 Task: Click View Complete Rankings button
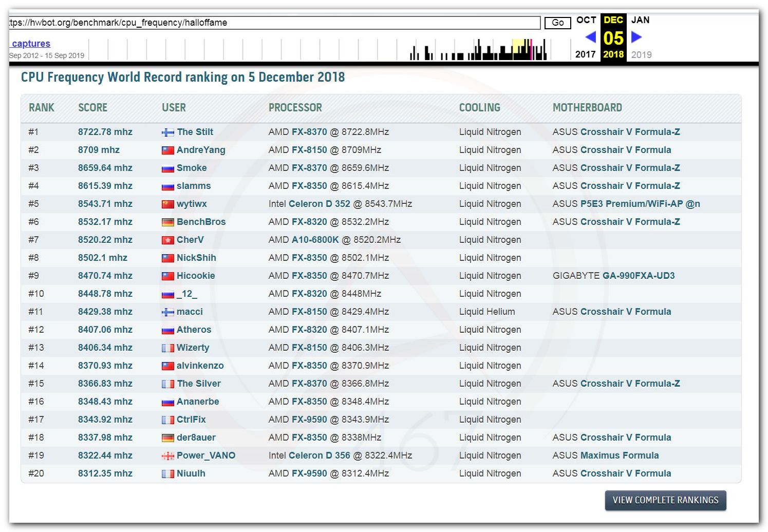(665, 500)
